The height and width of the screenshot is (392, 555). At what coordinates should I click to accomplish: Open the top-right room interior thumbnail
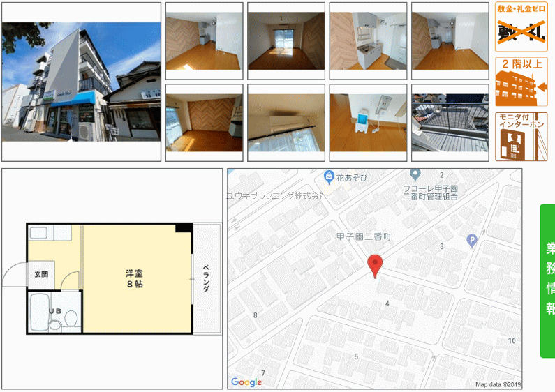point(450,41)
